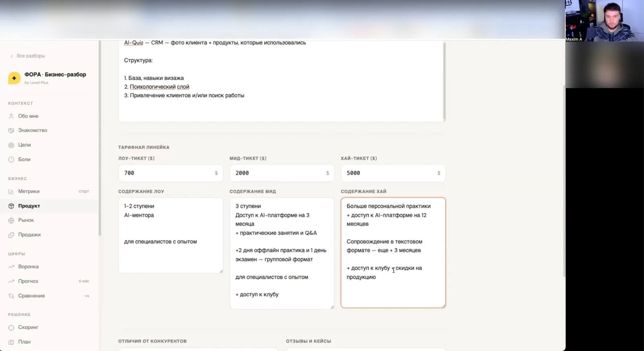
Task: Click the main page scrollbar
Action: (563, 180)
